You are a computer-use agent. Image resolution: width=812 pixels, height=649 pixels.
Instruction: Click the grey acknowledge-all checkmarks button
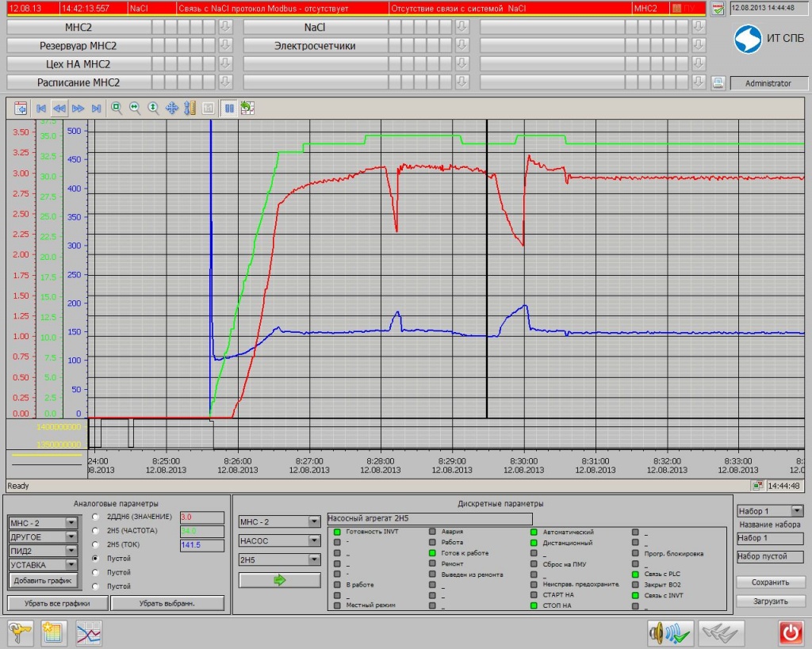[722, 632]
